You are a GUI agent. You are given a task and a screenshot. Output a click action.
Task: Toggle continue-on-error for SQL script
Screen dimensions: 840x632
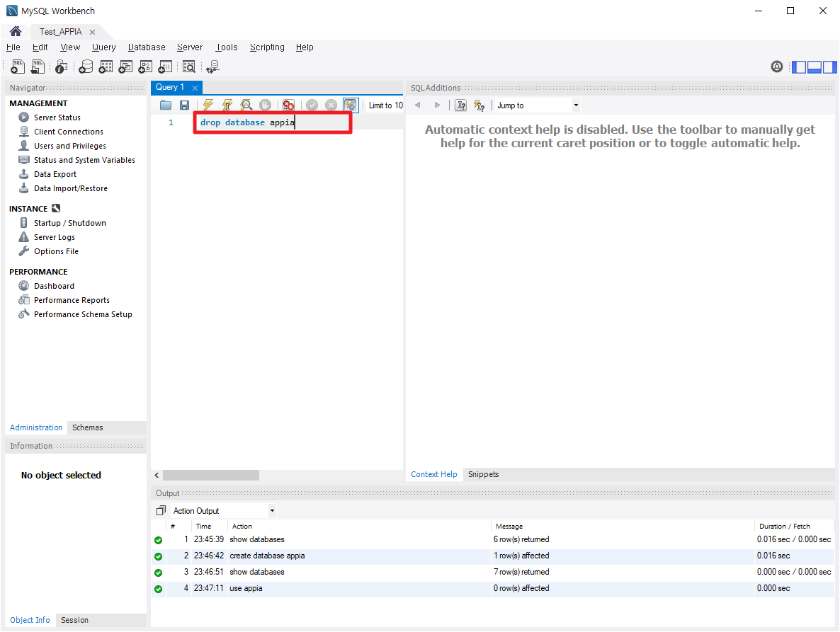click(x=288, y=105)
